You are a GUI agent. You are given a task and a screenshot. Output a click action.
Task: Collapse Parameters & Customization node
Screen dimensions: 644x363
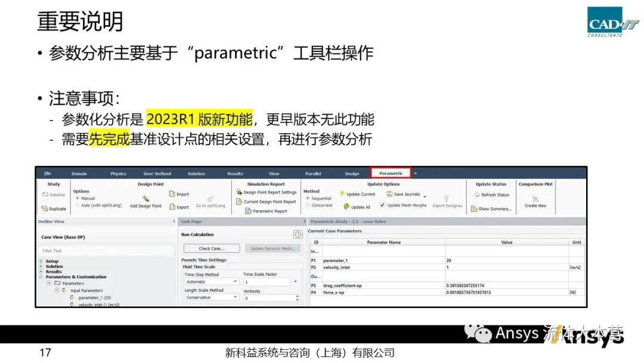click(41, 276)
